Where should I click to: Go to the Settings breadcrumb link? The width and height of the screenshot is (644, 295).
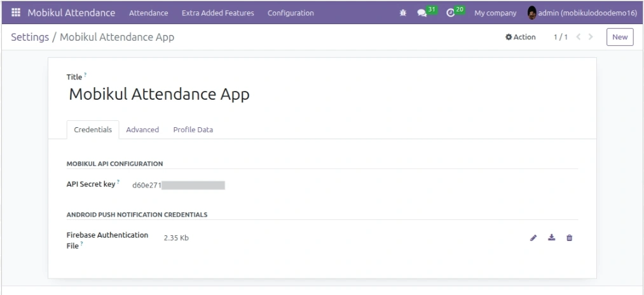30,37
